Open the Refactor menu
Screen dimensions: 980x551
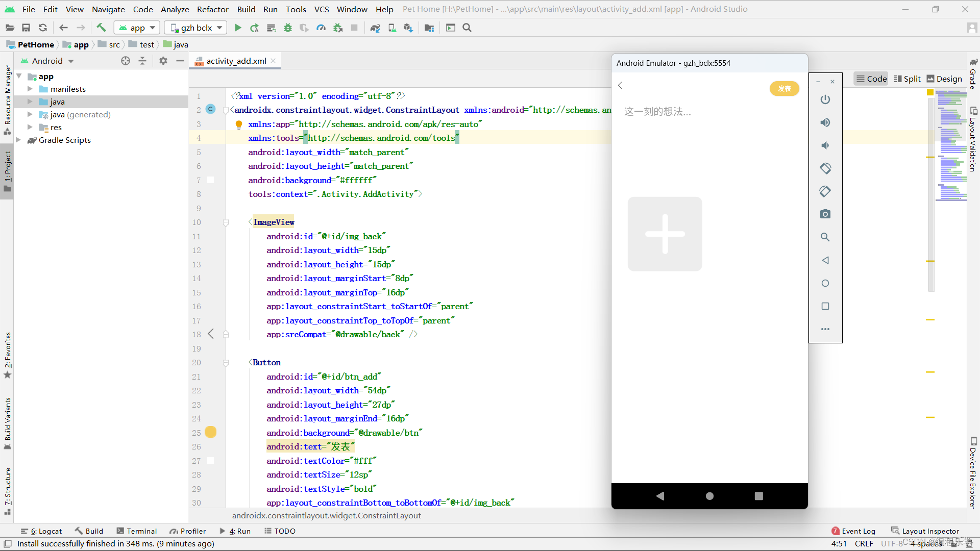[212, 9]
